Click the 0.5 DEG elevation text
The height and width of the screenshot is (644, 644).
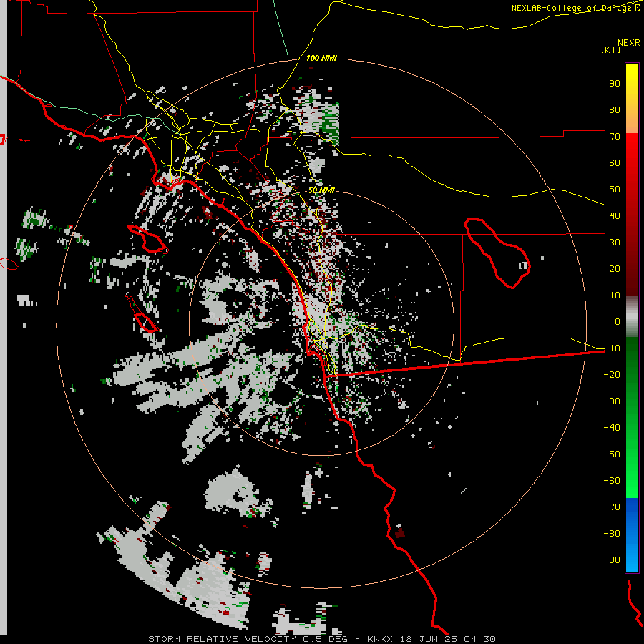325,639
